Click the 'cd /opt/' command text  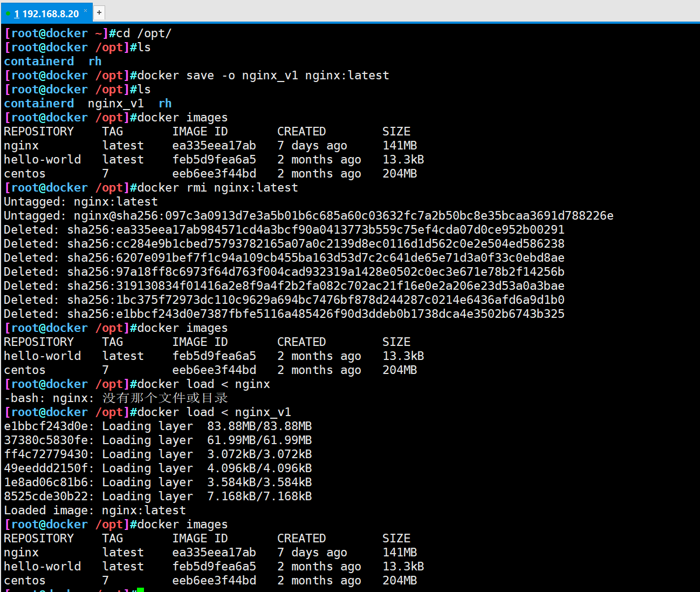pos(144,33)
